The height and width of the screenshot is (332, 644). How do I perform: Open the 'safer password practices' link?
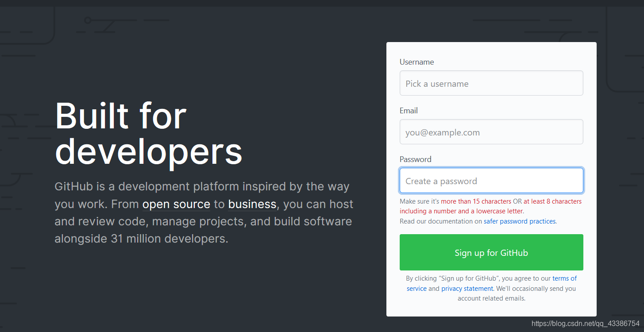point(520,221)
